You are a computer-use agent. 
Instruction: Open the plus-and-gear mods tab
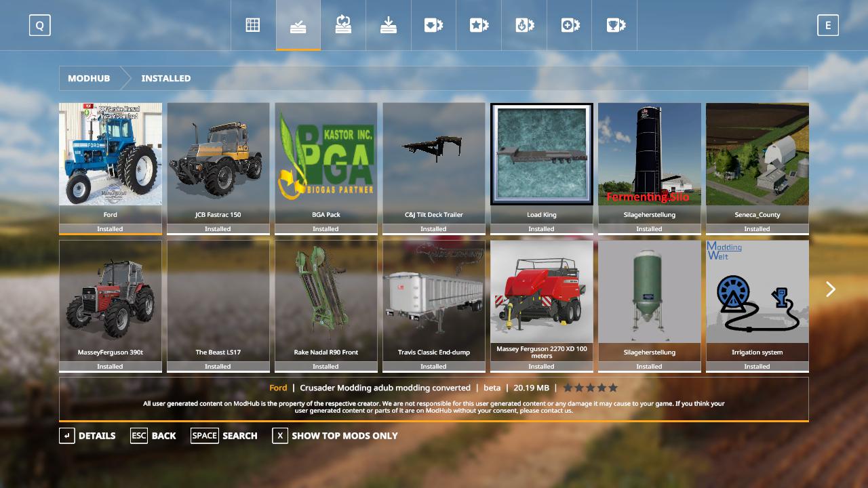tap(570, 25)
